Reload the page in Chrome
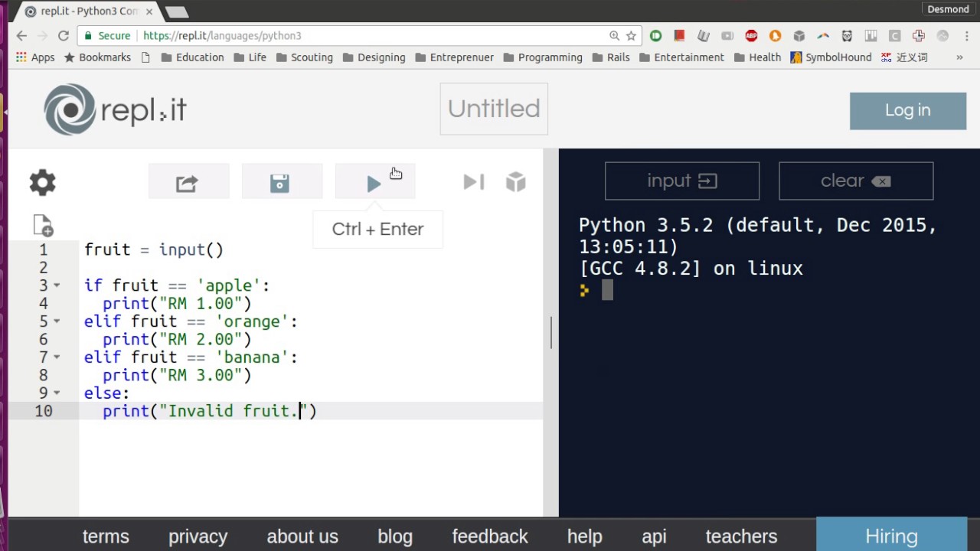Viewport: 980px width, 551px height. (x=64, y=36)
